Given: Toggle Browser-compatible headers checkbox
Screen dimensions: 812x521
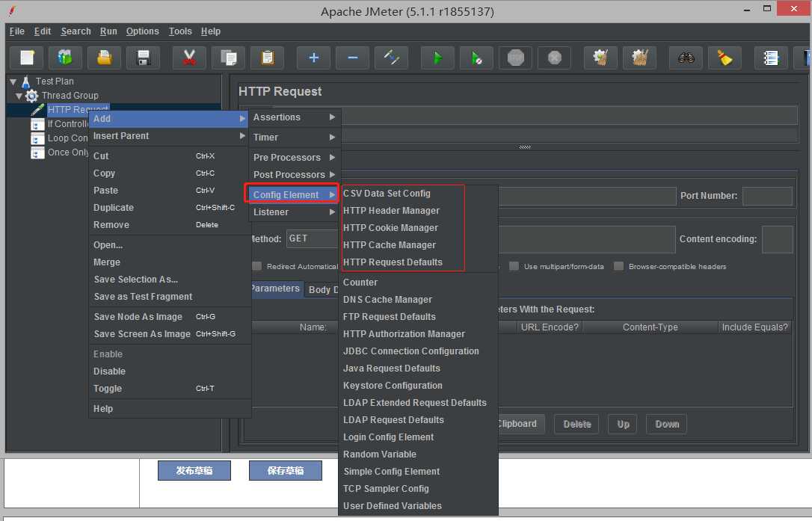Looking at the screenshot, I should 618,266.
